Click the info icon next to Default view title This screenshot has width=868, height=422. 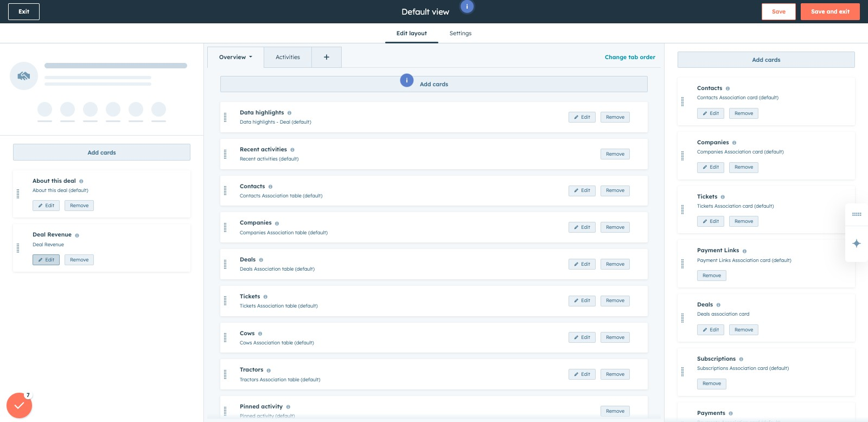[x=467, y=7]
